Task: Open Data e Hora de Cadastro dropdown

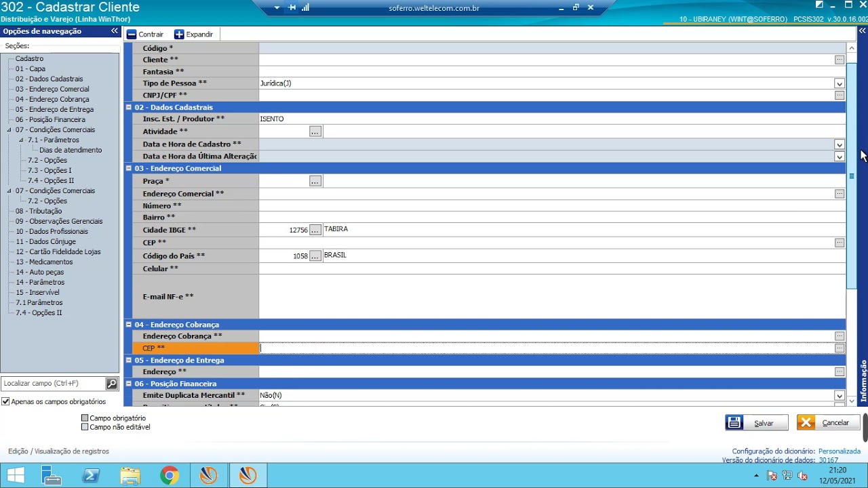Action: (x=840, y=144)
